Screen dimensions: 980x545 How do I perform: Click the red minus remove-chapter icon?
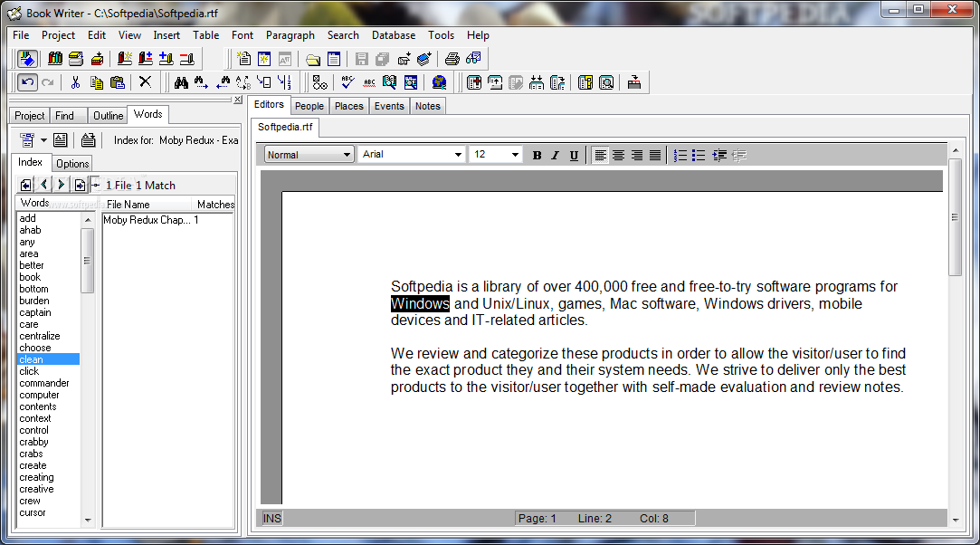click(187, 59)
